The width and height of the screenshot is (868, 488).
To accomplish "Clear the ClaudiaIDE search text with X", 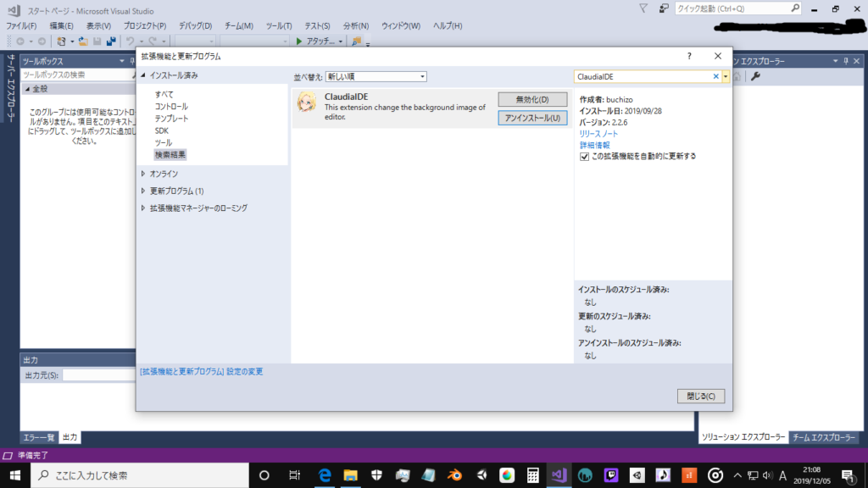I will (715, 76).
